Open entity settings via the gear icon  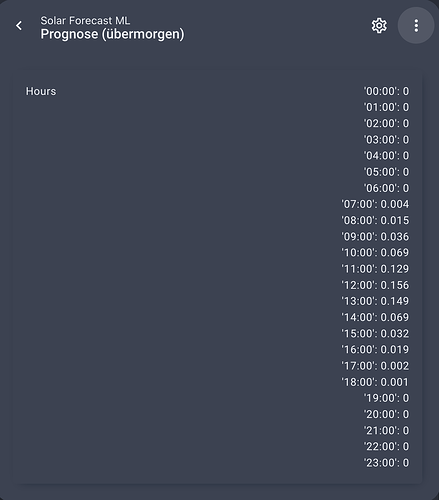click(x=379, y=26)
